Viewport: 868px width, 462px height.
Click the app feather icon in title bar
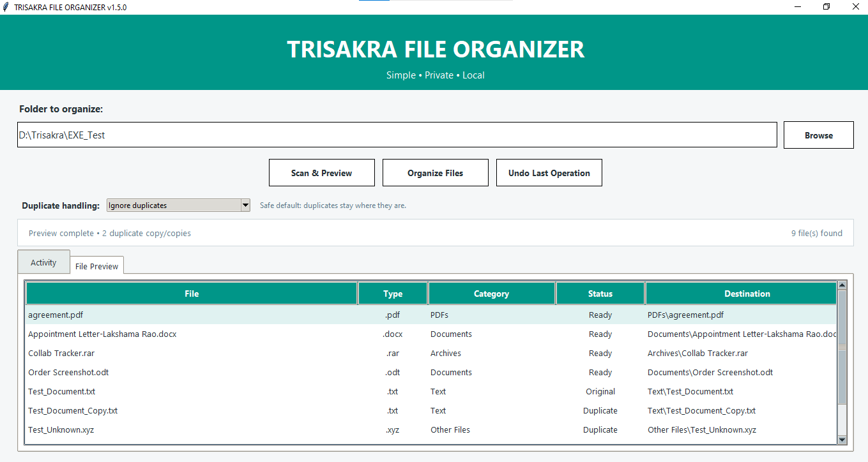coord(6,6)
